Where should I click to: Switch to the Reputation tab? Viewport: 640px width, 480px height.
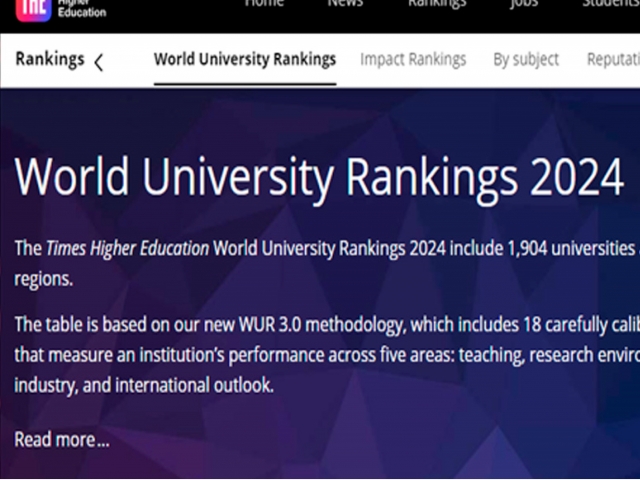612,59
